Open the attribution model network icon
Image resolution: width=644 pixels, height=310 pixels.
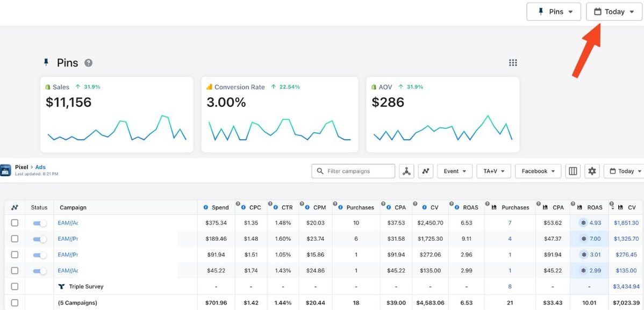[406, 171]
